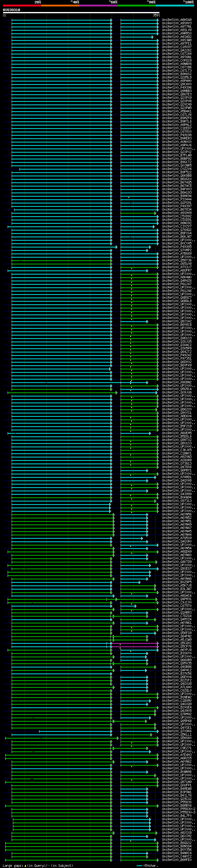Select the UniRef100_Q4KTD9 label

click(177, 562)
